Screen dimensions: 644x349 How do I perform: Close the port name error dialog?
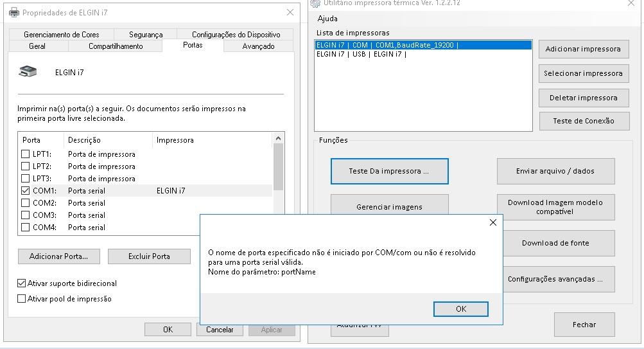(493, 222)
